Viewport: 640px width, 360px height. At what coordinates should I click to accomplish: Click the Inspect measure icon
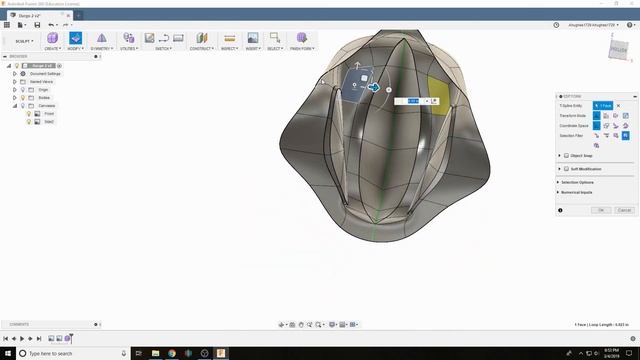tap(229, 38)
